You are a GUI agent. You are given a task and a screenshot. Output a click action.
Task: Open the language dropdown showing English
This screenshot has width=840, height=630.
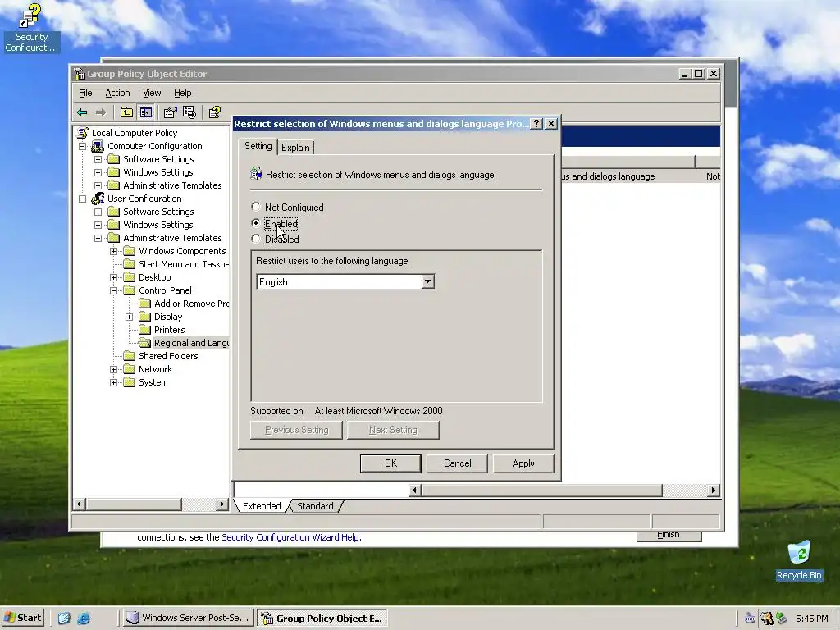[427, 282]
